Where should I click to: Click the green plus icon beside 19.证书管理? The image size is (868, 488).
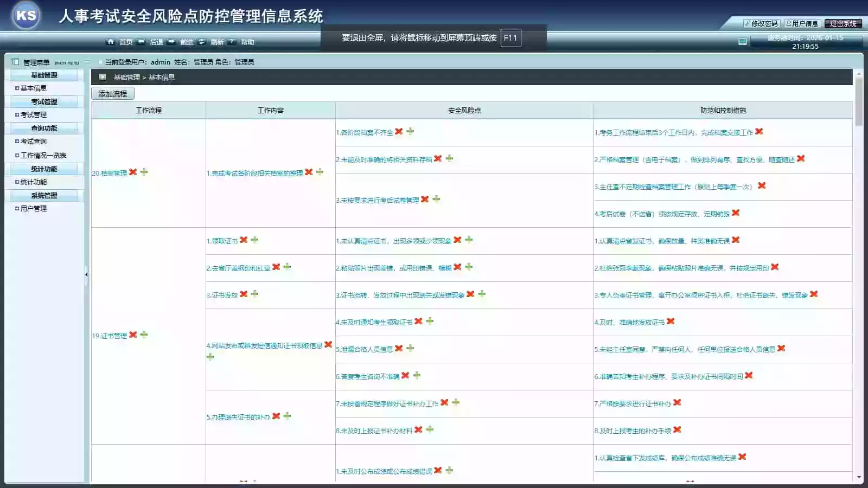[x=144, y=335]
